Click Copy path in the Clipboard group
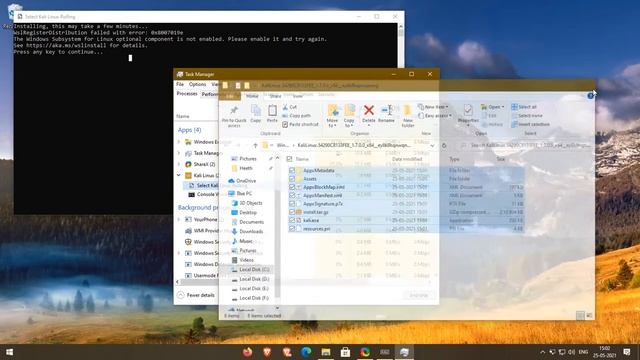Image resolution: width=640 pixels, height=360 pixels. [x=297, y=116]
